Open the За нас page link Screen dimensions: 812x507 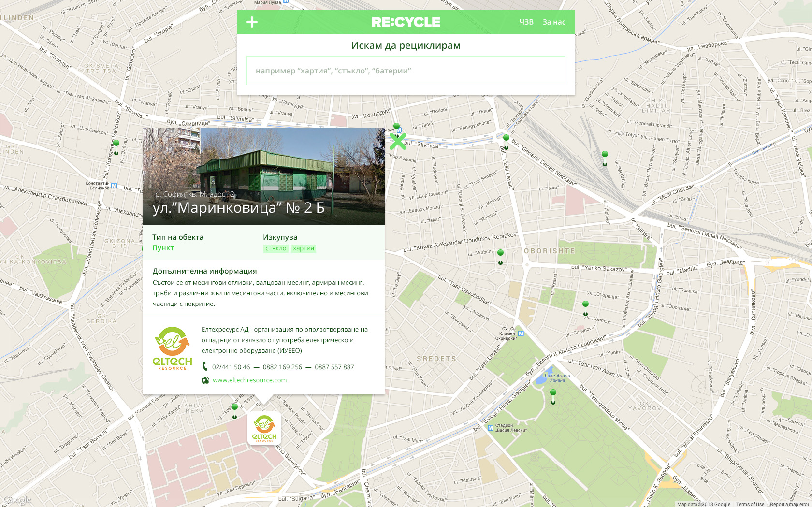[x=554, y=22]
